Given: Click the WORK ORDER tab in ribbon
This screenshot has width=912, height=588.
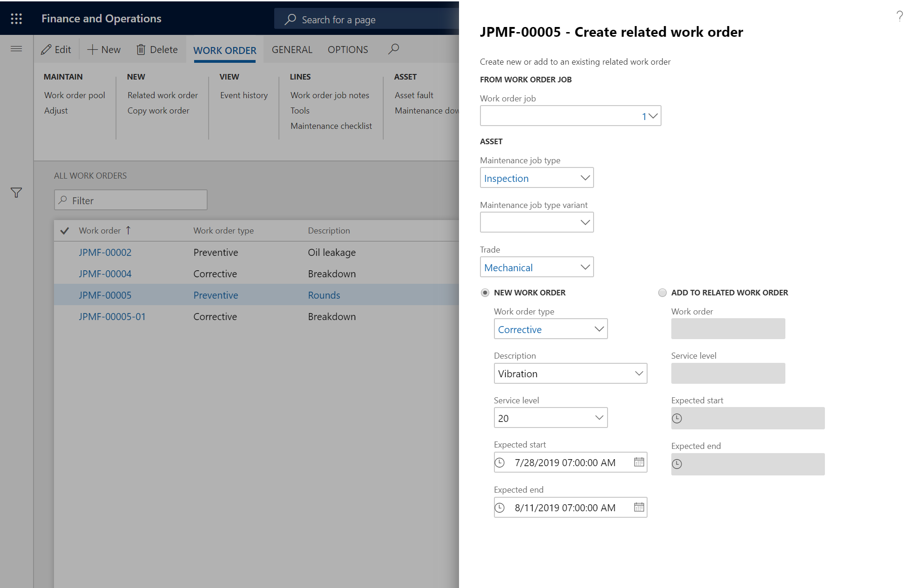Looking at the screenshot, I should pyautogui.click(x=225, y=50).
